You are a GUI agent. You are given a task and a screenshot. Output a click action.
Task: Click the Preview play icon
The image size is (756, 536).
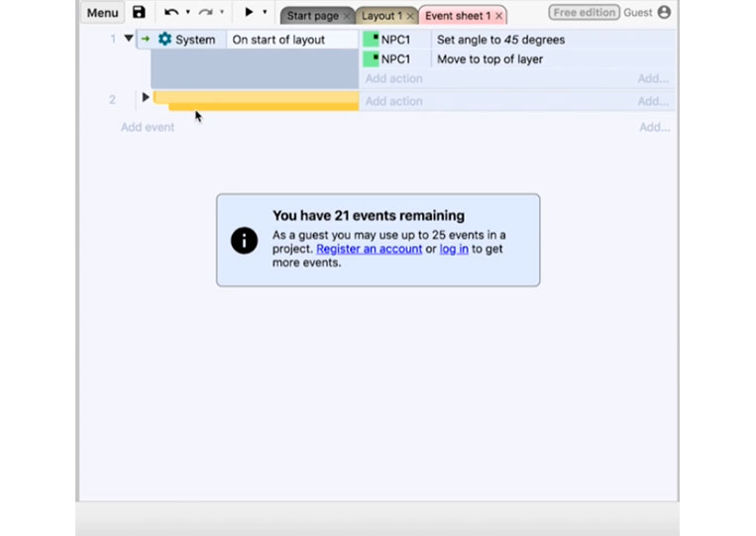(x=249, y=12)
